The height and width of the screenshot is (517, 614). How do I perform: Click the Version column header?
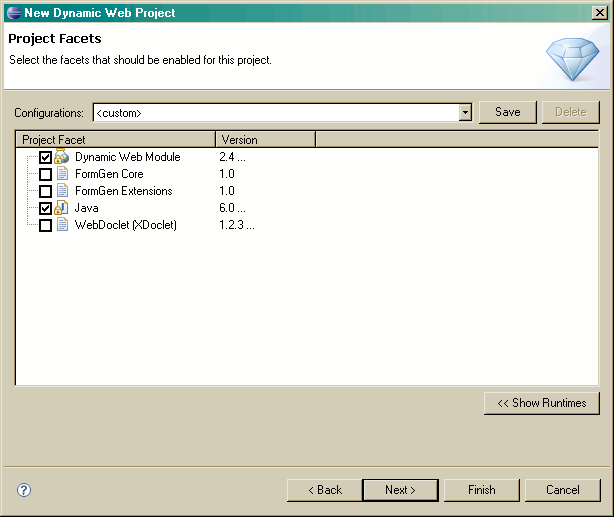click(x=265, y=140)
